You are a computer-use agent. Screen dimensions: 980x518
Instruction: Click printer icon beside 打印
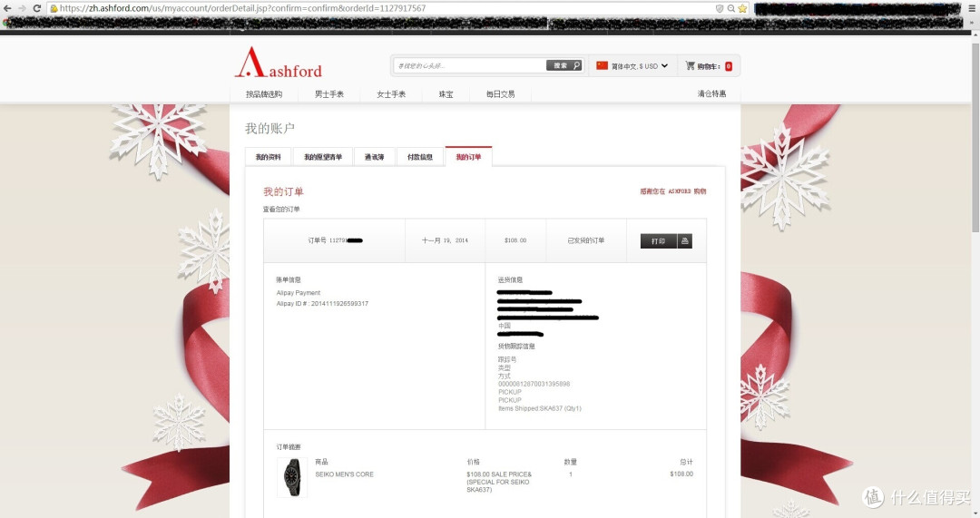point(685,240)
